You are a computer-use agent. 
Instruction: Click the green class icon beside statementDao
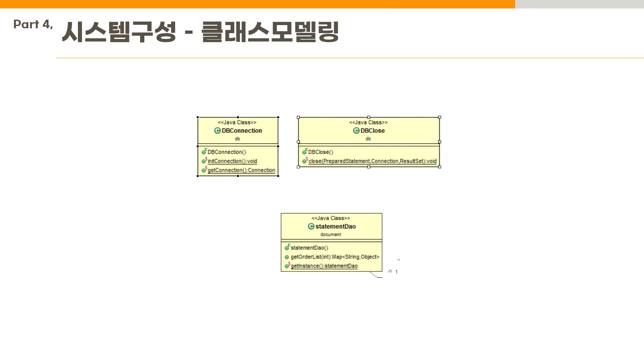pos(311,227)
